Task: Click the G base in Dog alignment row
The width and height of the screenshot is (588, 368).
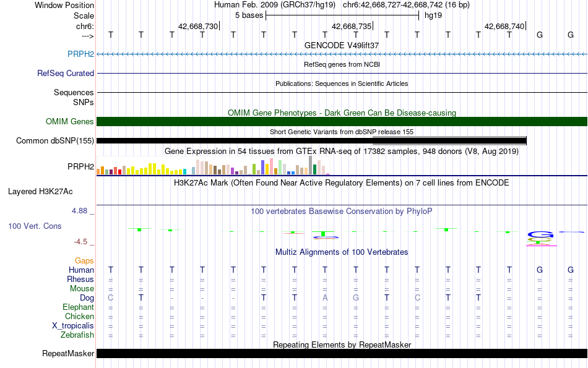Action: click(356, 297)
